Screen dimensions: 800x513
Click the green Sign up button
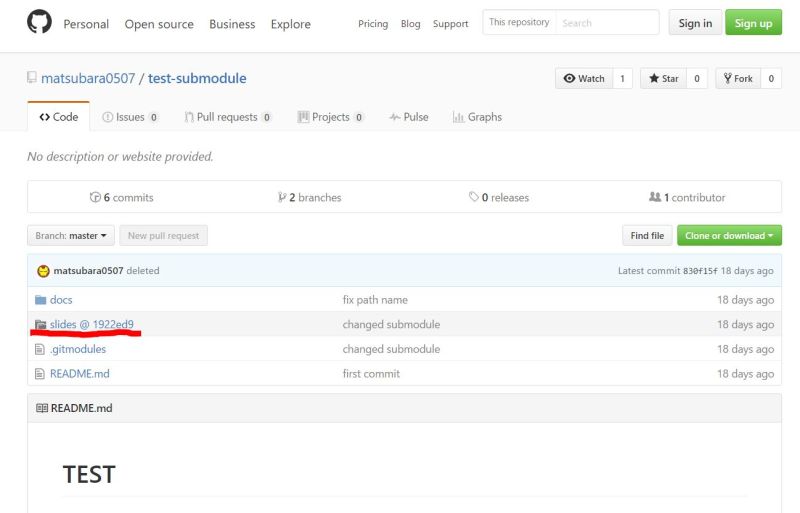[x=754, y=23]
